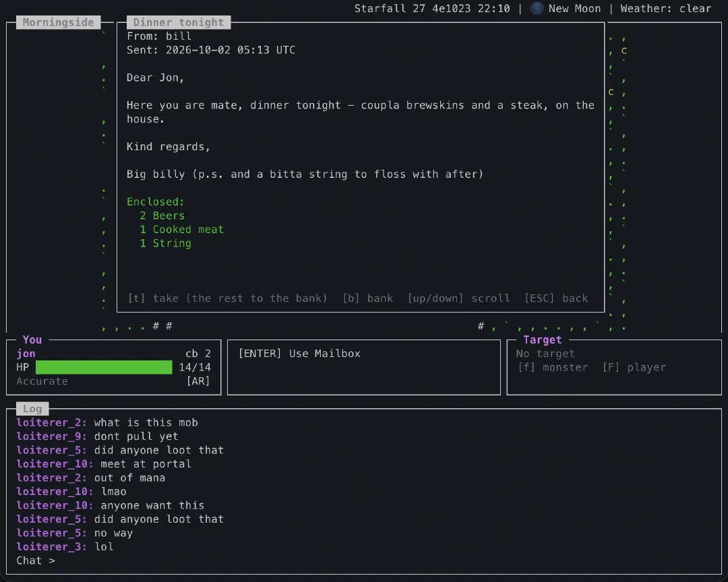728x582 pixels.
Task: Click the loiterer_10 'lmao' log line
Action: (x=71, y=492)
